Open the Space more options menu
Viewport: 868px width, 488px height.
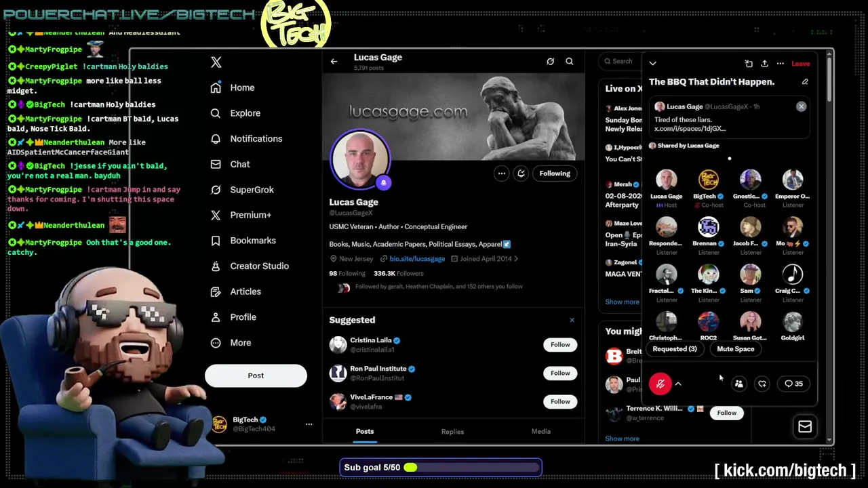pyautogui.click(x=781, y=64)
